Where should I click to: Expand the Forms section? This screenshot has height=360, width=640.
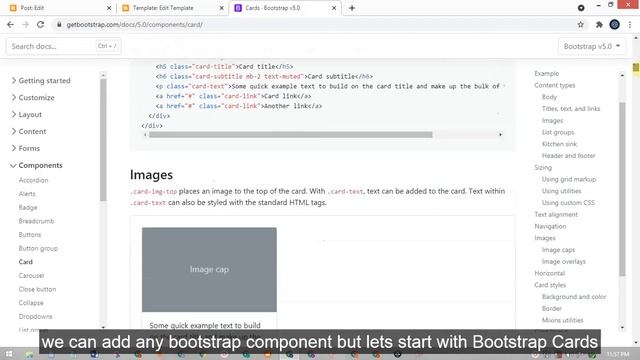[25, 148]
